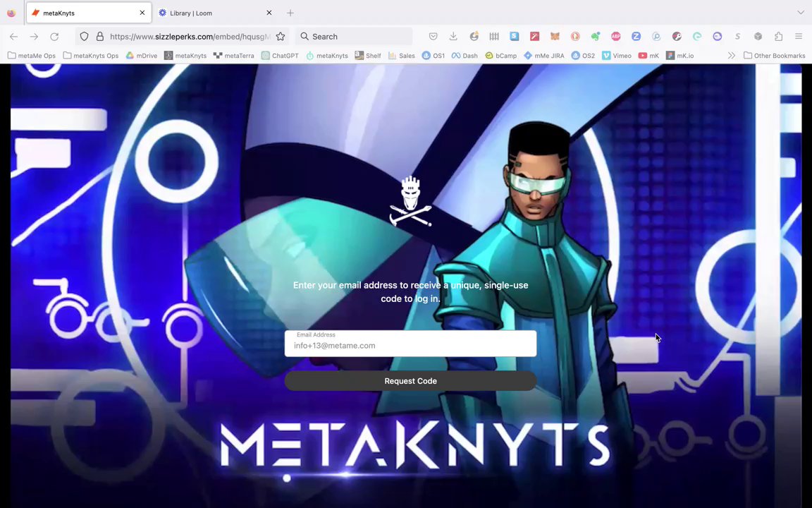The width and height of the screenshot is (812, 508).
Task: Open Firefox View icon left of the tabs
Action: point(11,13)
